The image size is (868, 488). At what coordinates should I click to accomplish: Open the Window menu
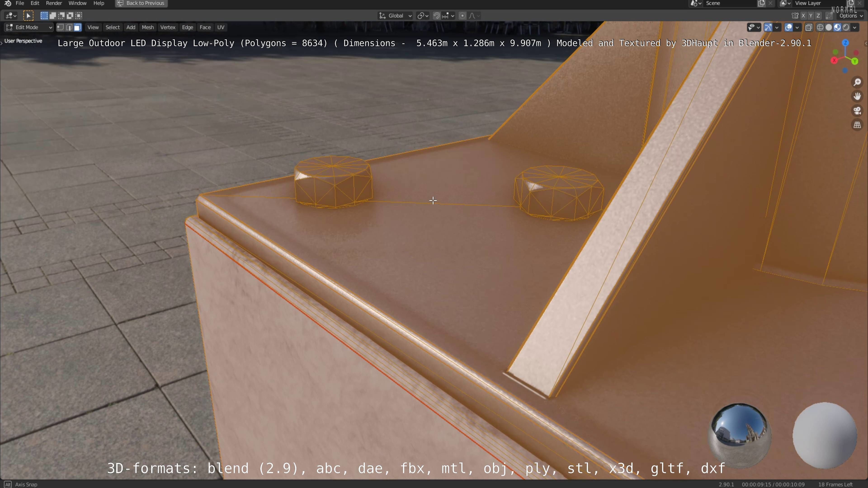(78, 3)
